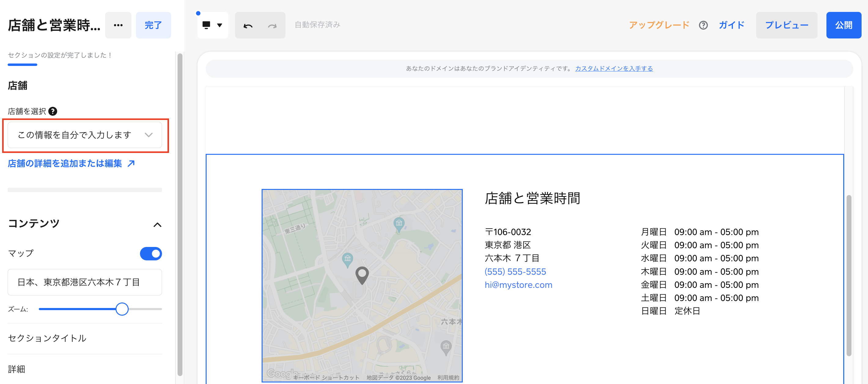Screen dimensions: 868x384
Task: Click the help icon beside 店舗を選択
Action: pyautogui.click(x=53, y=111)
